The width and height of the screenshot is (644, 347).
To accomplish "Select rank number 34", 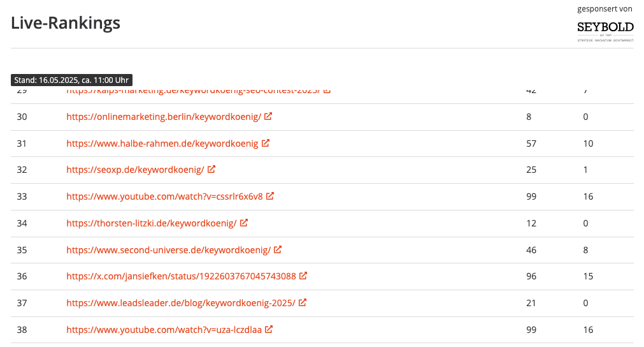I will 22,223.
